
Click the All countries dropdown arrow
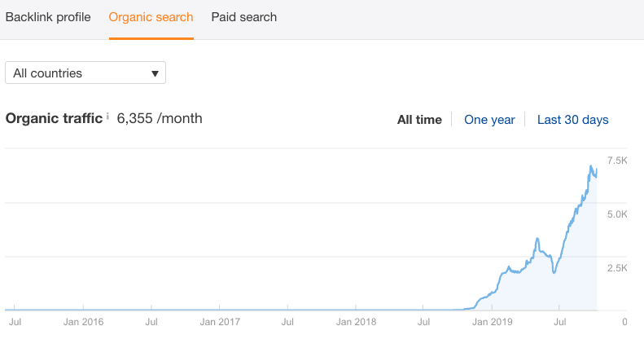[155, 74]
